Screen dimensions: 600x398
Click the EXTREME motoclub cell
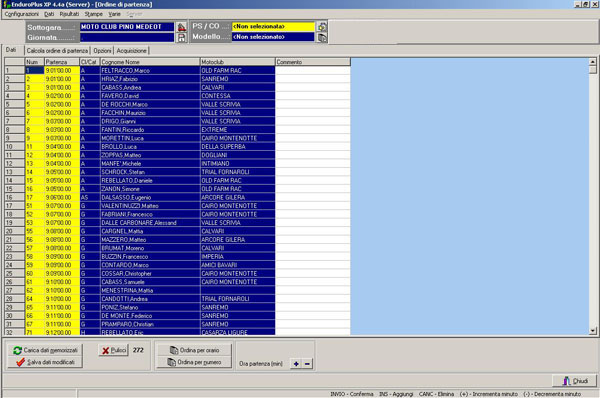(x=238, y=130)
